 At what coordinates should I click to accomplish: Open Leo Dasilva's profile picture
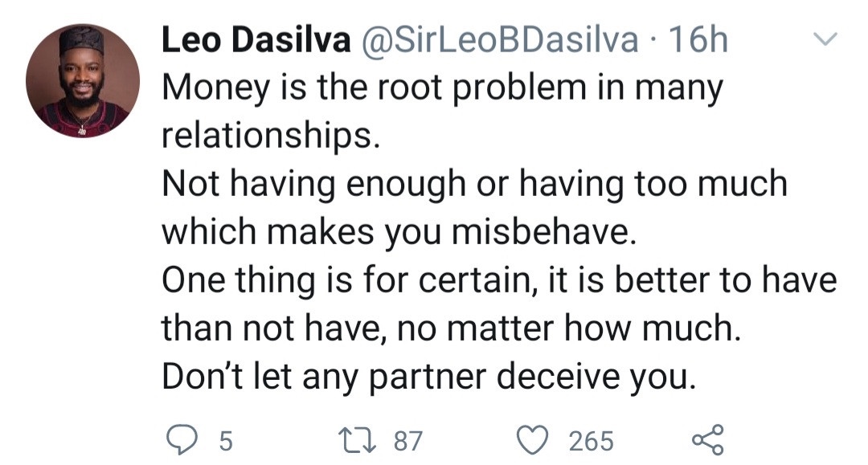pyautogui.click(x=83, y=81)
